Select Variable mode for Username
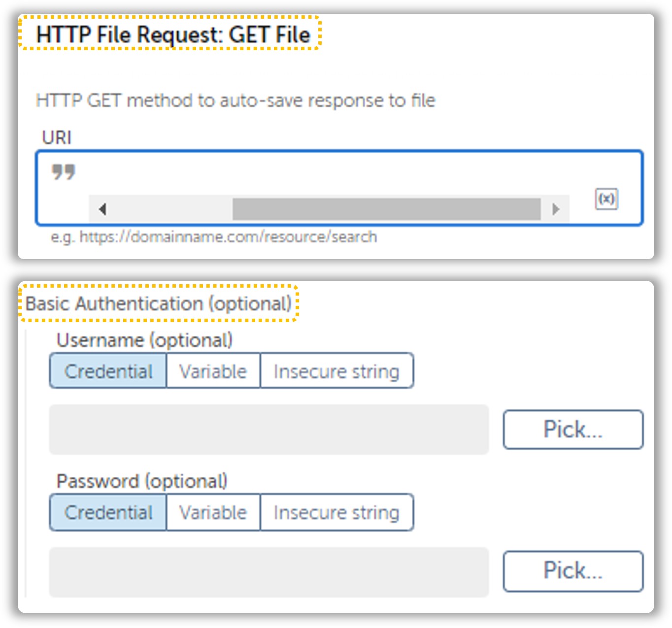Viewport: 672px width, 628px height. 214,371
